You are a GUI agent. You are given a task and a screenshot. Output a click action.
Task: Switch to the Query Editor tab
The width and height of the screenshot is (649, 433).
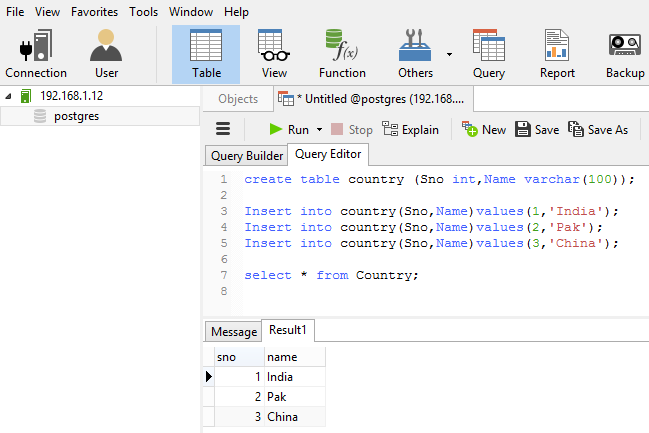328,154
